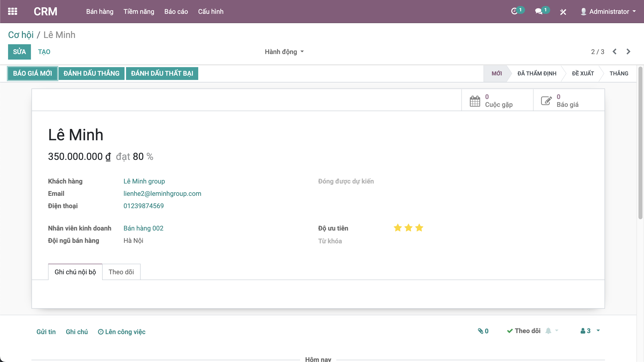Click the activities clock icon
The width and height of the screenshot is (644, 362).
point(515,11)
